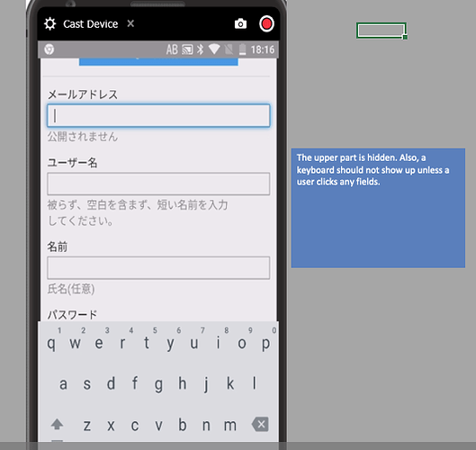Tap the w key on keyboard

[75, 344]
